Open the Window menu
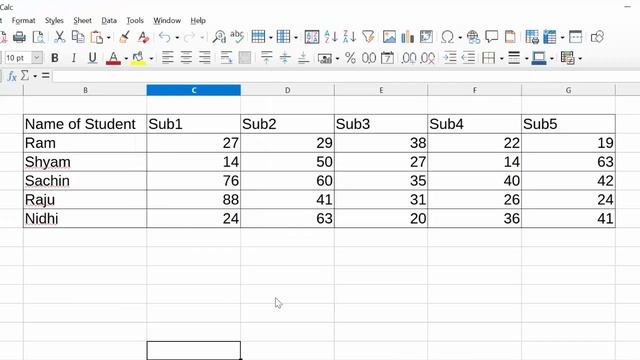The width and height of the screenshot is (640, 360). (167, 20)
